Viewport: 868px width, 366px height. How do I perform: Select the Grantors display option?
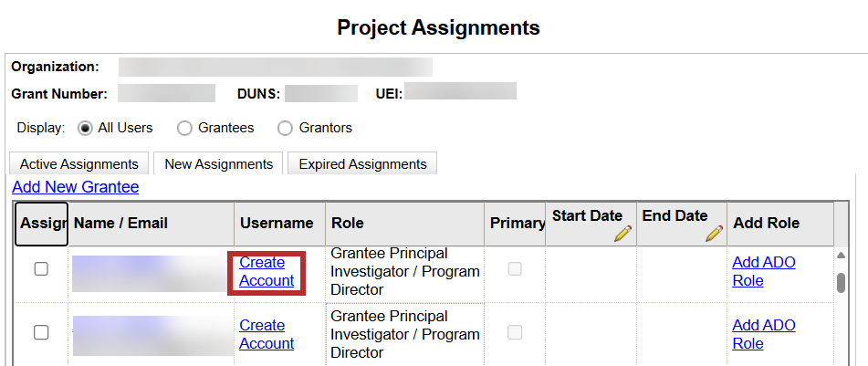[x=285, y=128]
